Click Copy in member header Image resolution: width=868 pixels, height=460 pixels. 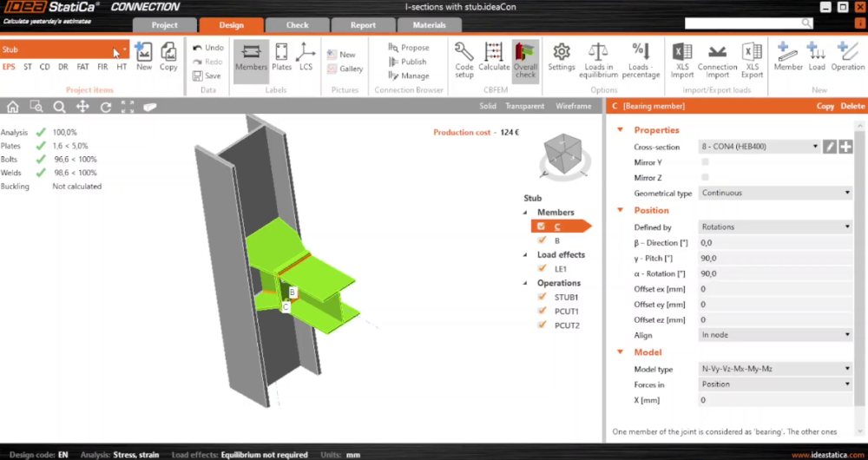pyautogui.click(x=825, y=106)
